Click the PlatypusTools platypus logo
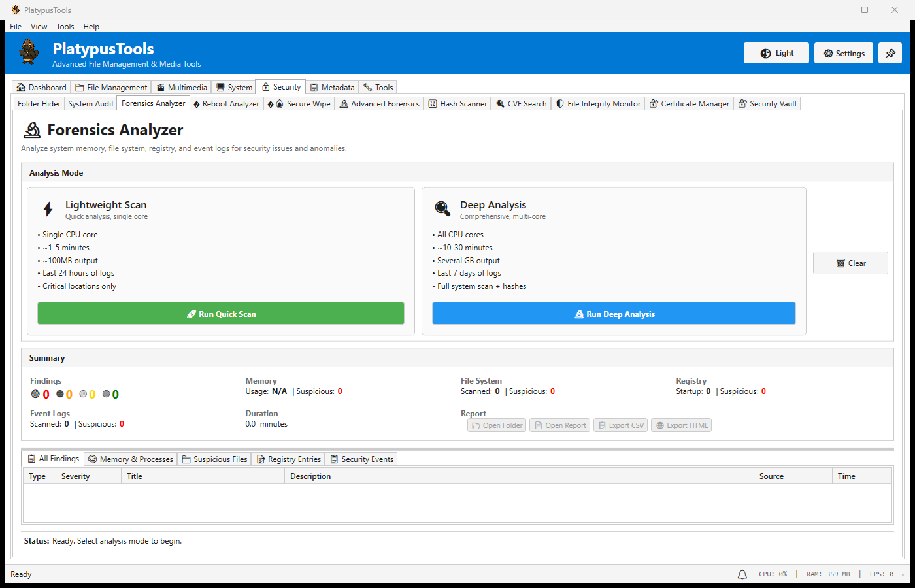The width and height of the screenshot is (915, 588). [29, 52]
